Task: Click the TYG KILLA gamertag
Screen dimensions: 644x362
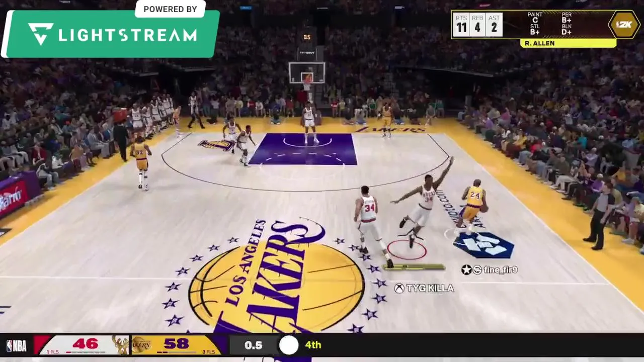Action: [x=430, y=288]
